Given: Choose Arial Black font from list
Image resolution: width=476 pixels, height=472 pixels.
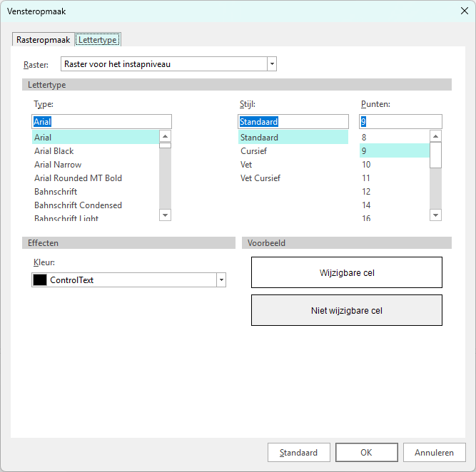Looking at the screenshot, I should tap(54, 151).
